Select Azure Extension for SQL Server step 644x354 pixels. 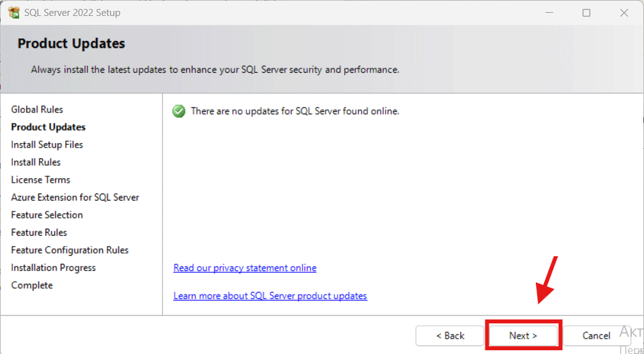pos(75,197)
